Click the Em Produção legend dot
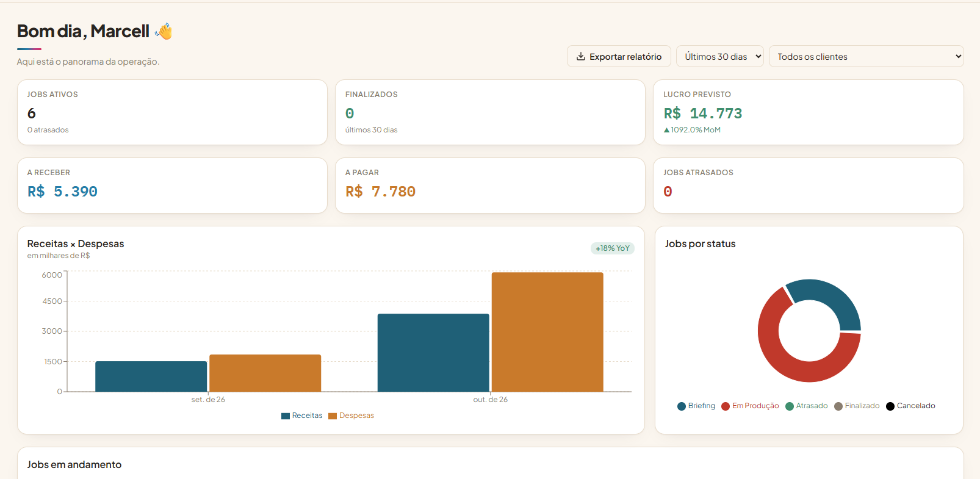 726,406
